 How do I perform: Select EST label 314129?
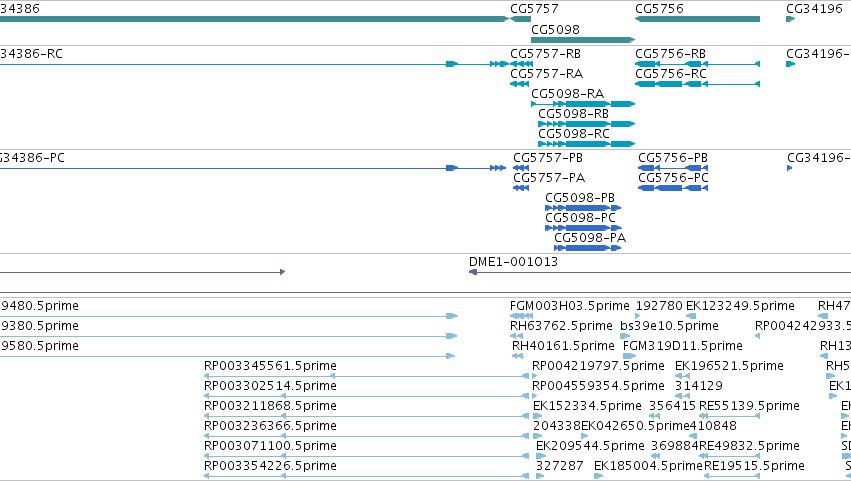coord(698,386)
